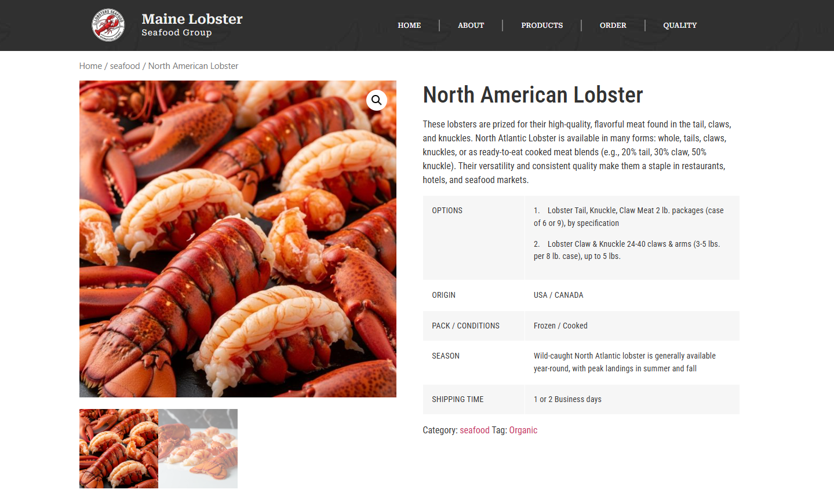
Task: Click the OPTIONS row label
Action: (447, 211)
